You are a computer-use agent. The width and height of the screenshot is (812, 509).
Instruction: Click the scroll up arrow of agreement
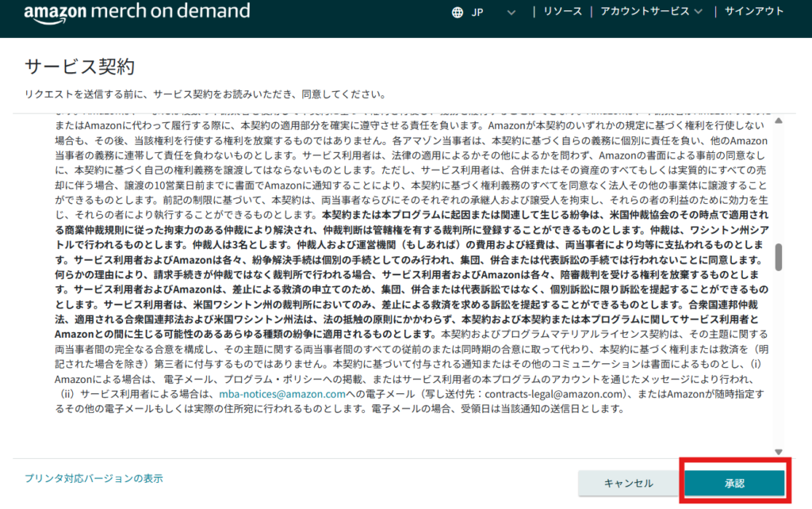click(779, 121)
